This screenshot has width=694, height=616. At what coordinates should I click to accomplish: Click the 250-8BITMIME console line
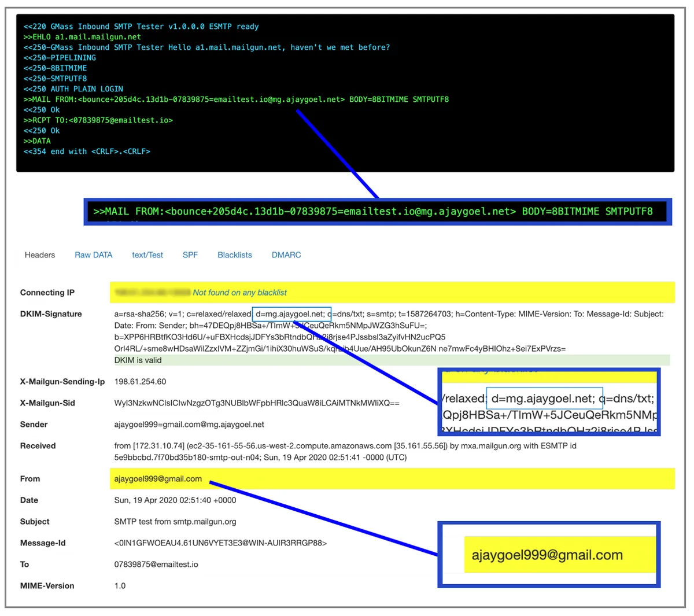[55, 68]
